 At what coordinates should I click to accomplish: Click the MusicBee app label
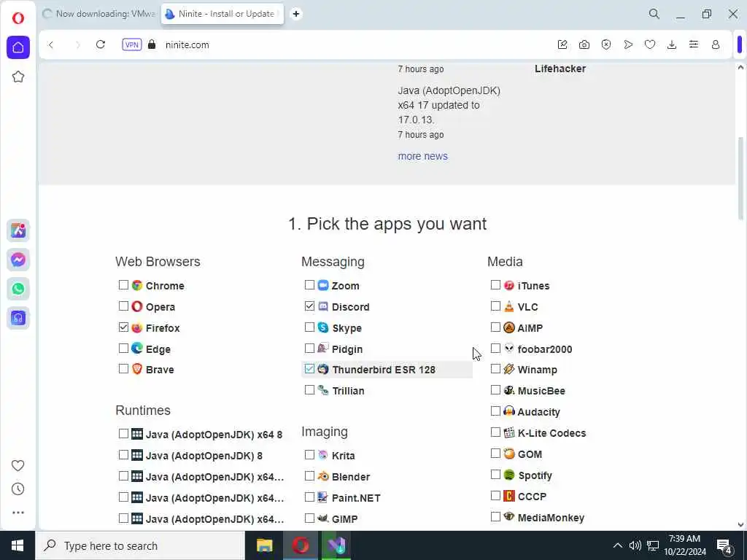point(542,391)
